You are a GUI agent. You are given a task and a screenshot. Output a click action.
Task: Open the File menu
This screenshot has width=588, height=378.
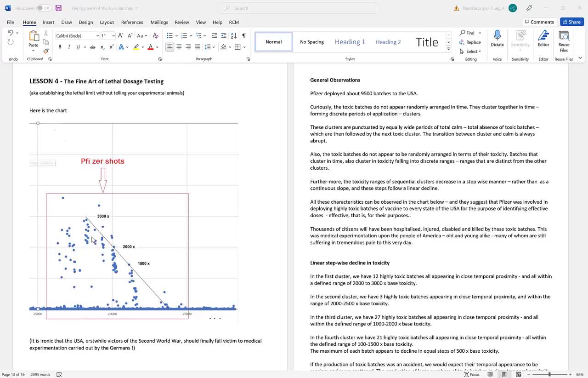click(x=10, y=22)
